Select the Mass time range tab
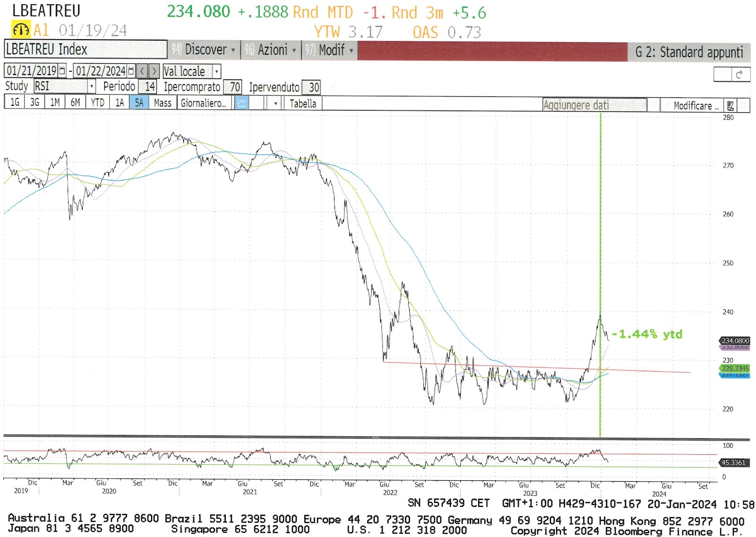 (x=163, y=102)
